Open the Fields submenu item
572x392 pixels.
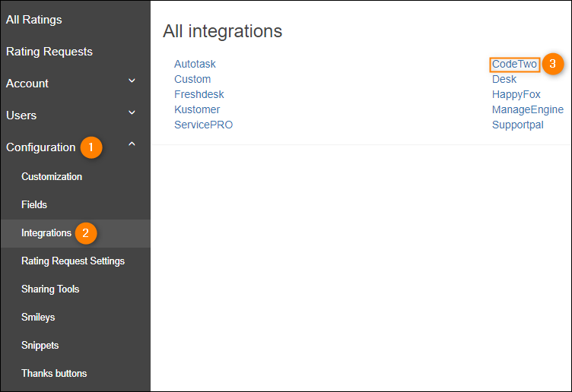coord(34,205)
